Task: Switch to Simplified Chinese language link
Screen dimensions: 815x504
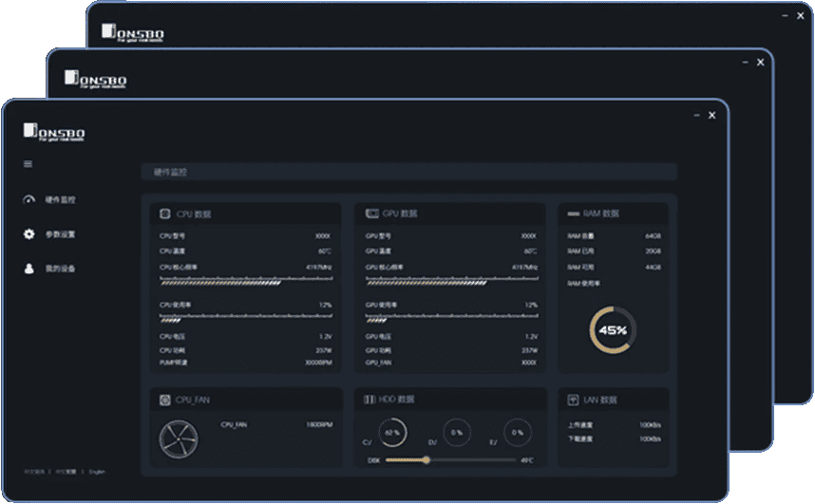Action: [x=34, y=472]
